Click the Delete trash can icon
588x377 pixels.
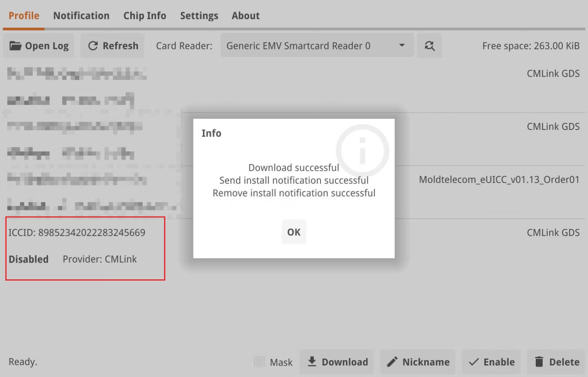coord(539,362)
